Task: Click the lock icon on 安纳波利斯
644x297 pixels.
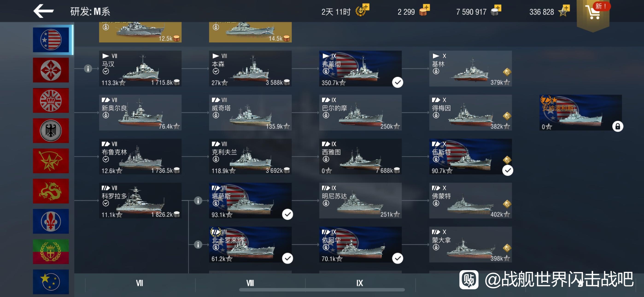Action: pyautogui.click(x=618, y=126)
